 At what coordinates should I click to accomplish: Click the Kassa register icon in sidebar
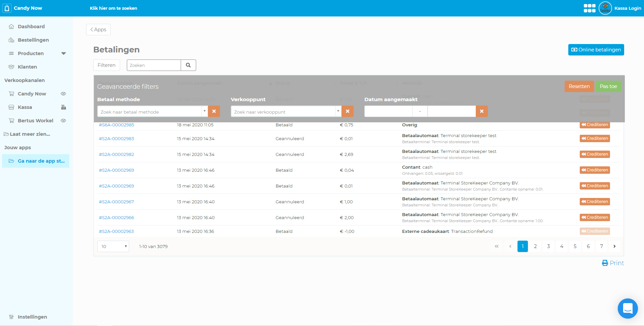63,107
